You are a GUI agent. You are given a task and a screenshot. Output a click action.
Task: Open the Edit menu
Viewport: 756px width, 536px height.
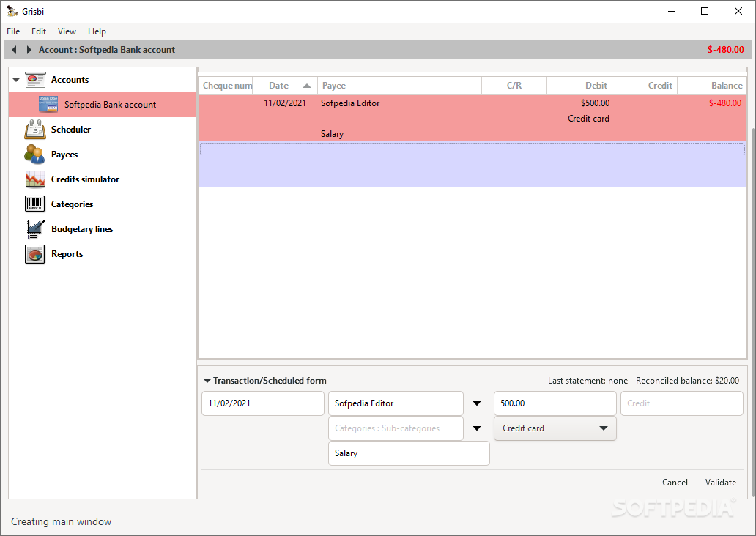pos(39,31)
